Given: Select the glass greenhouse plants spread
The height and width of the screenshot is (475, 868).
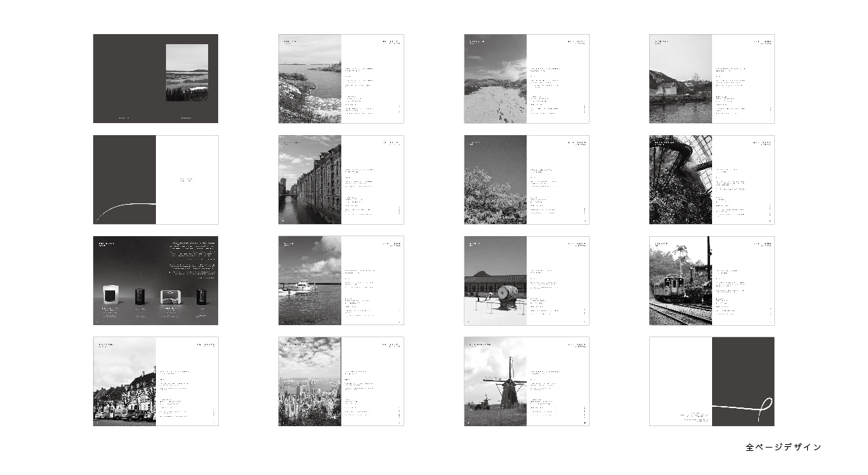Looking at the screenshot, I should (x=711, y=180).
